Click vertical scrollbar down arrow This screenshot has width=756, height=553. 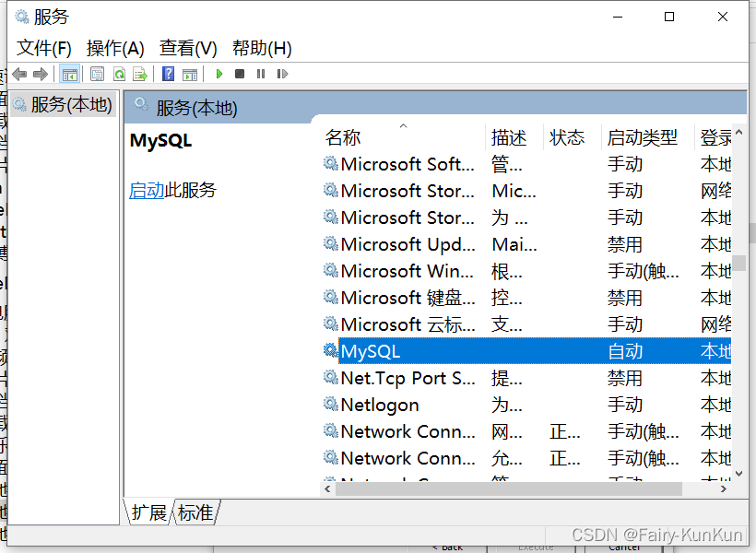(738, 474)
